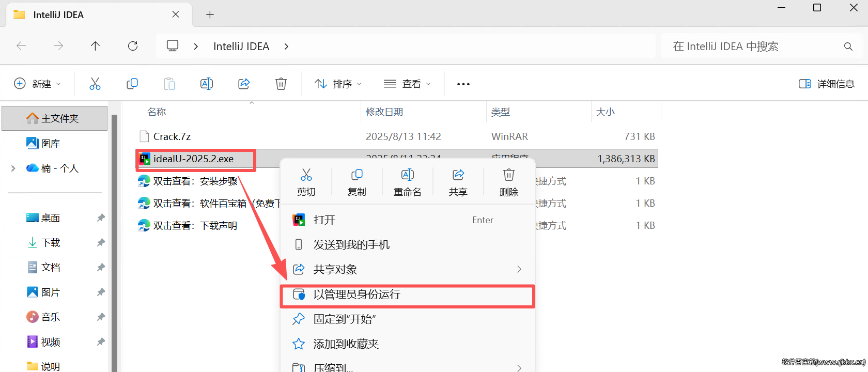
Task: Open the toolbar See more ellipsis
Action: click(463, 84)
